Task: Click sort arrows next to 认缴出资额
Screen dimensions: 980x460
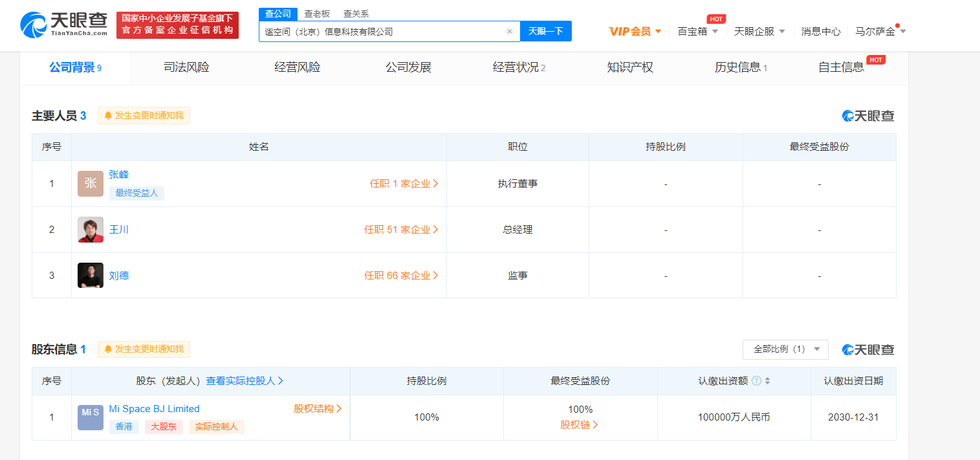Action: (768, 380)
